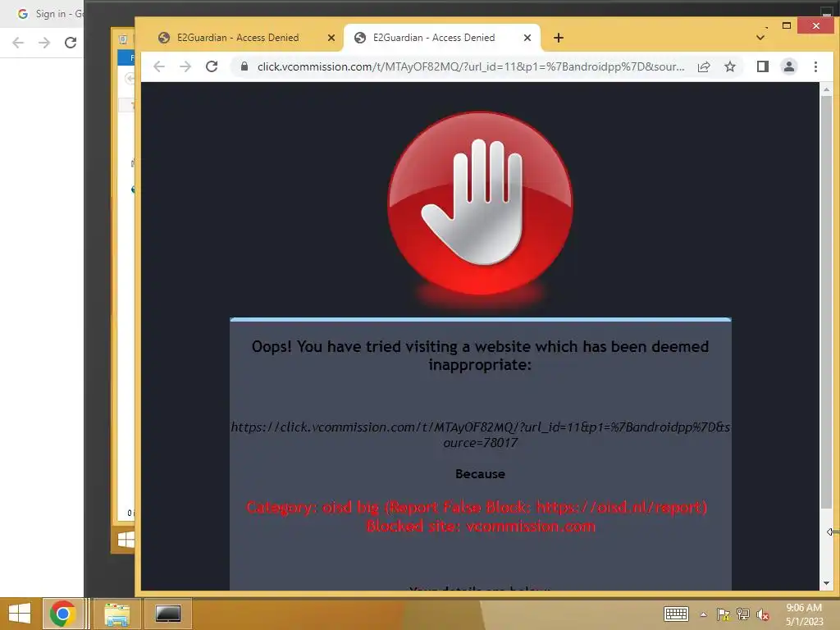Click the 'Blocked site: vcommission.com' text

coord(481,526)
